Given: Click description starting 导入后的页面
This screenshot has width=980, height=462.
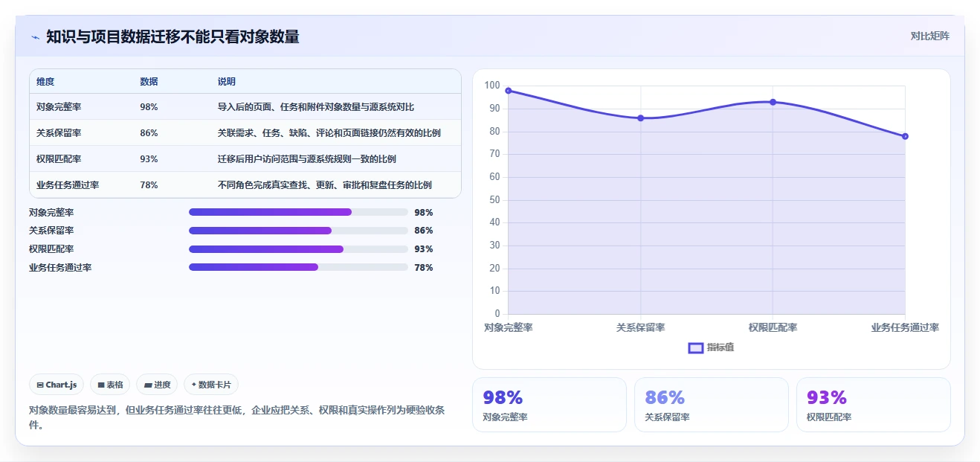Looking at the screenshot, I should pos(316,107).
